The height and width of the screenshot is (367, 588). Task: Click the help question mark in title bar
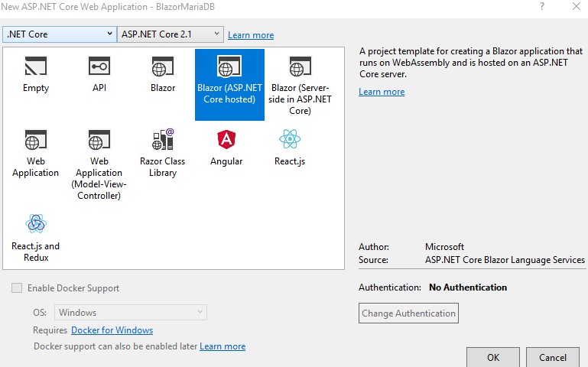pyautogui.click(x=542, y=7)
